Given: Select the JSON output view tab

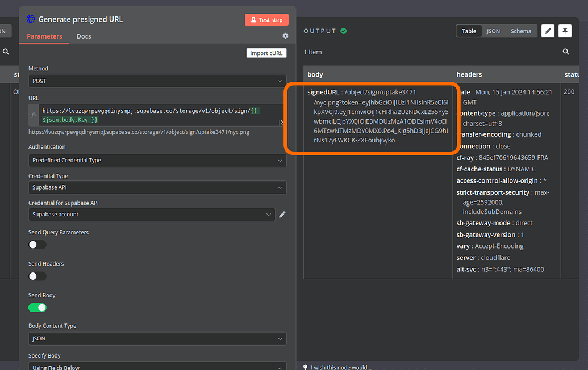Looking at the screenshot, I should [493, 31].
